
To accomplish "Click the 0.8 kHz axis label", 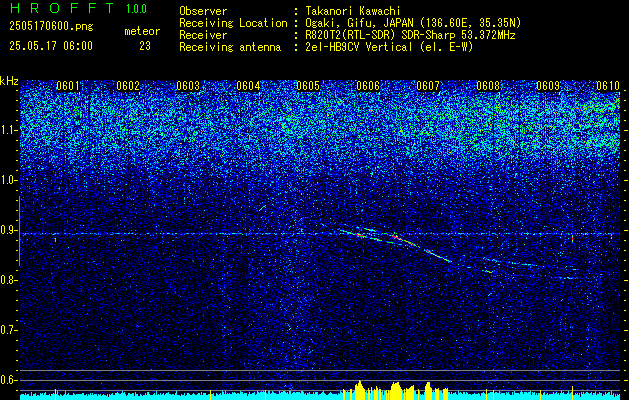I will (x=8, y=280).
